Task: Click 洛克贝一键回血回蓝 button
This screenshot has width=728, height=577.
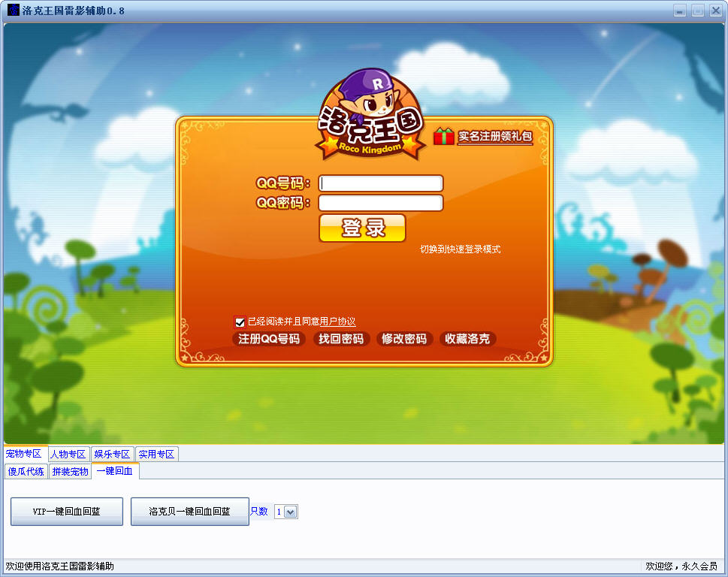Action: tap(190, 512)
